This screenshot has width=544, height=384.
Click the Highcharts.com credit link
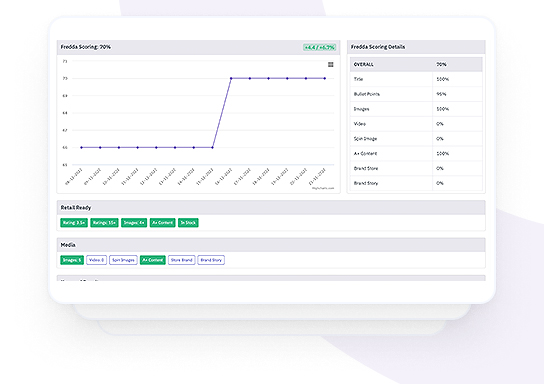pos(323,188)
